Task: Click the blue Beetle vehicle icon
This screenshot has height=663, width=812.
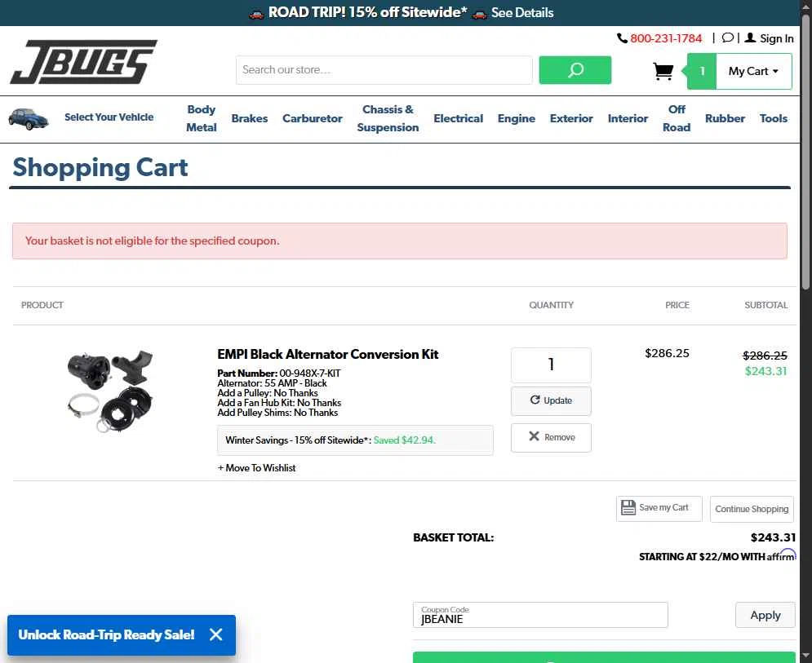Action: coord(29,118)
